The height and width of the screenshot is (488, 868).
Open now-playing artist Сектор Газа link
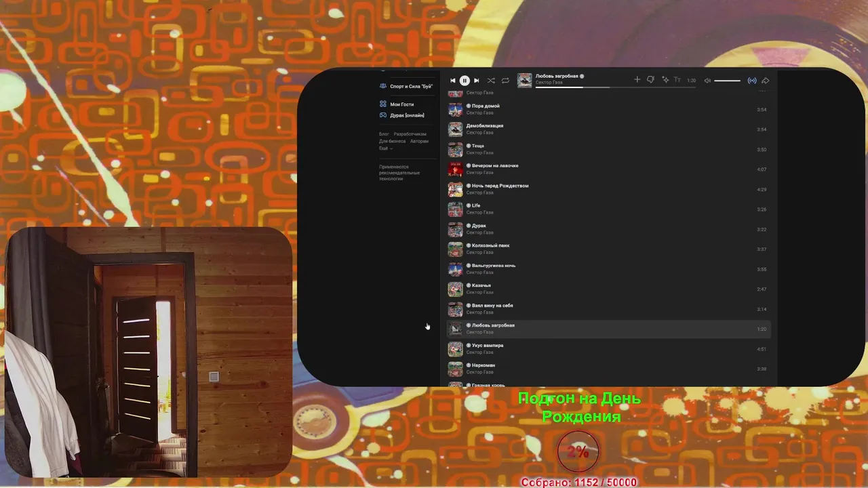[x=549, y=83]
